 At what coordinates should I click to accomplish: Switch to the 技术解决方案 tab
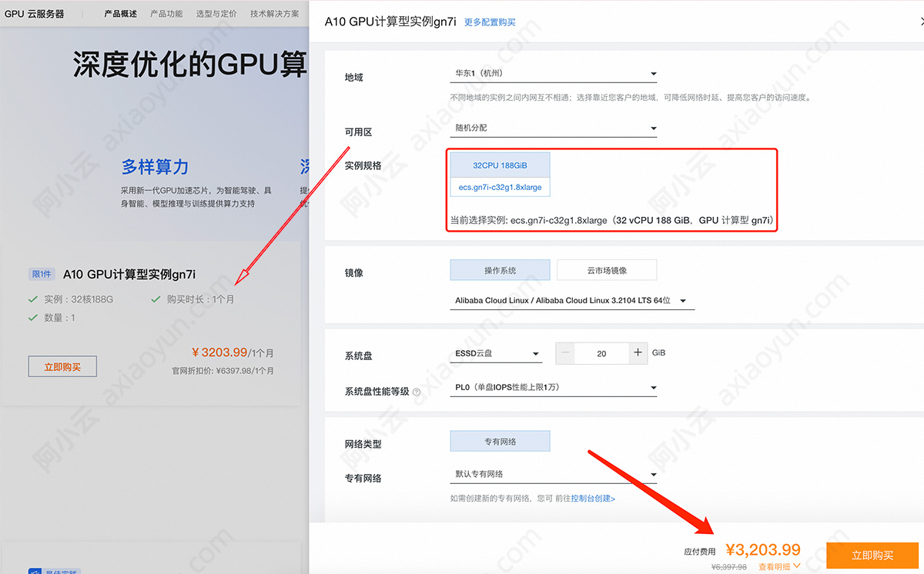pos(275,14)
